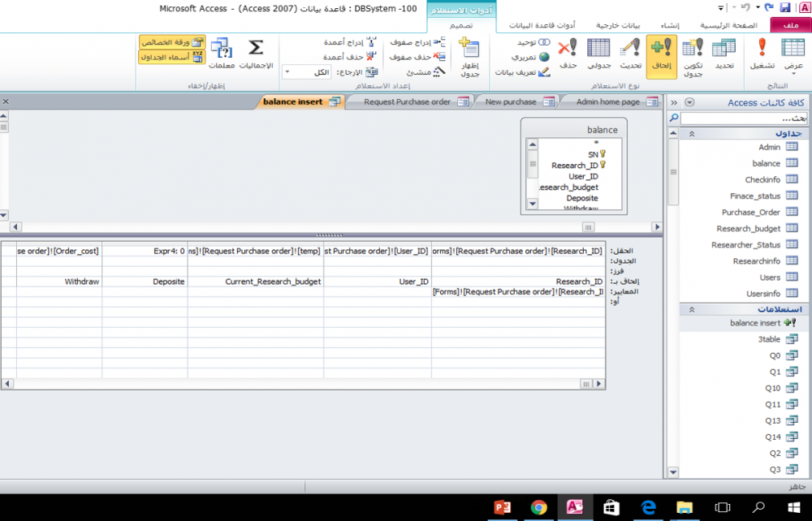Run the query with the تشغيل button

pyautogui.click(x=762, y=54)
